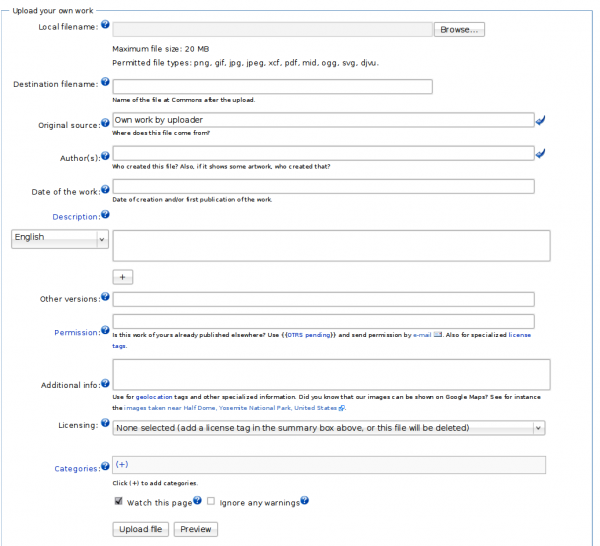Open the Licensing selection dropdown
Screen dimensions: 600x546
(329, 428)
